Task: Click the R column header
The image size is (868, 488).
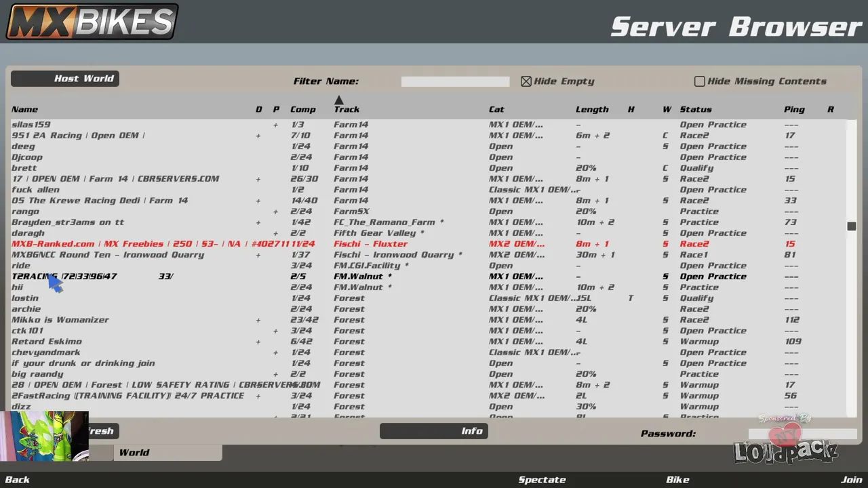Action: [x=830, y=109]
